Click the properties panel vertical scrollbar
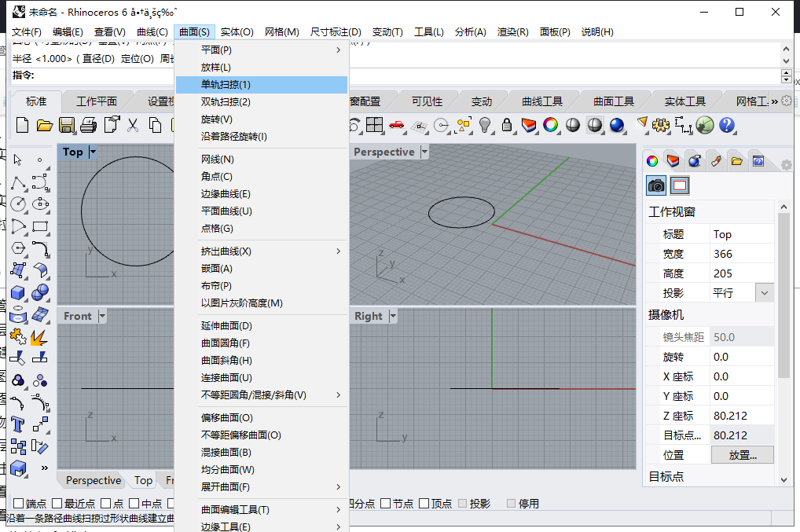This screenshot has height=532, width=800. pyautogui.click(x=783, y=295)
